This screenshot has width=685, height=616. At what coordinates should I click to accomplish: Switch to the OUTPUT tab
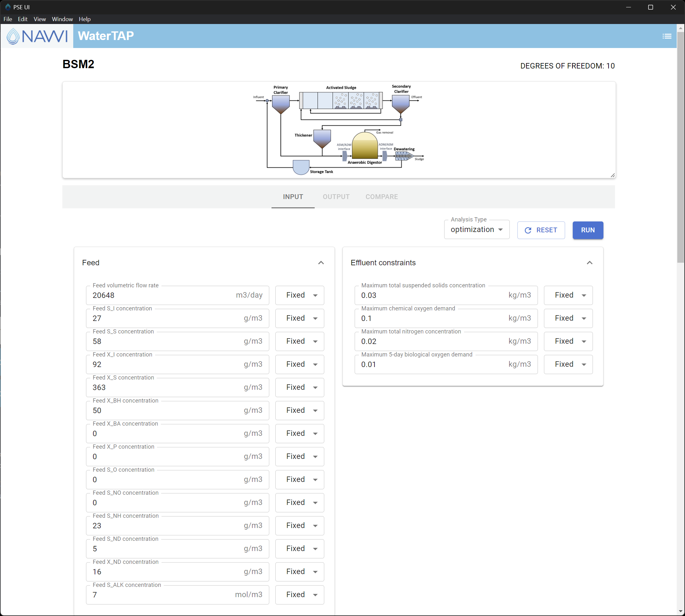[x=336, y=197]
